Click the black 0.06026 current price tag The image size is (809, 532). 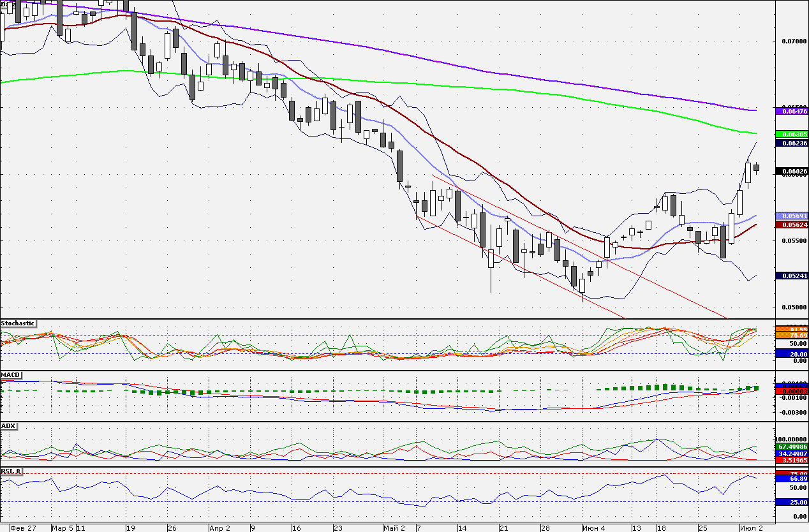click(792, 171)
